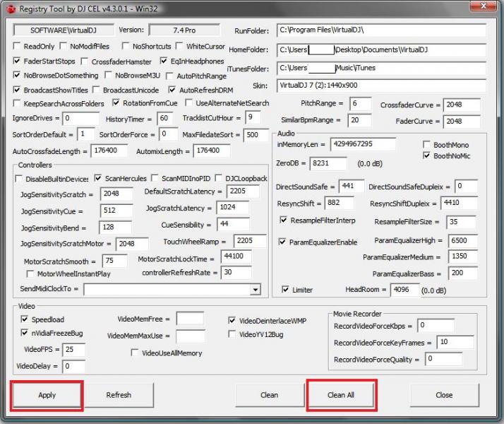The height and width of the screenshot is (424, 504).
Task: Enable UseAlternateNetSearch checkbox
Action: pyautogui.click(x=189, y=102)
